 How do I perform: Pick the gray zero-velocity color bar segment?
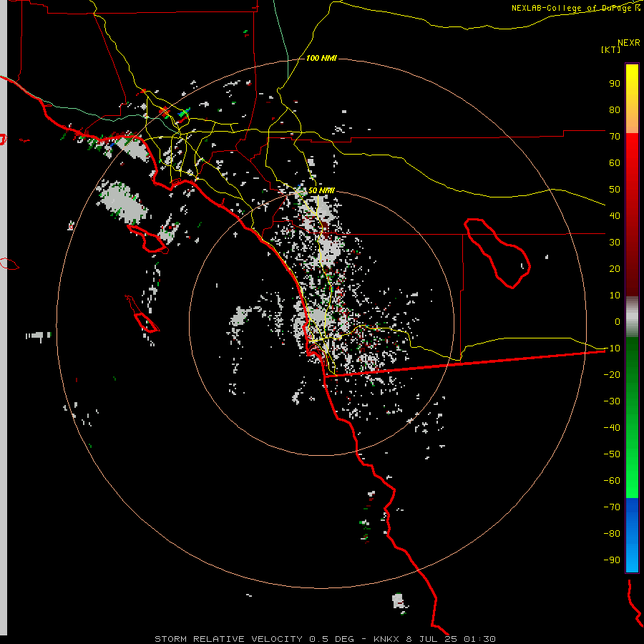(x=632, y=317)
